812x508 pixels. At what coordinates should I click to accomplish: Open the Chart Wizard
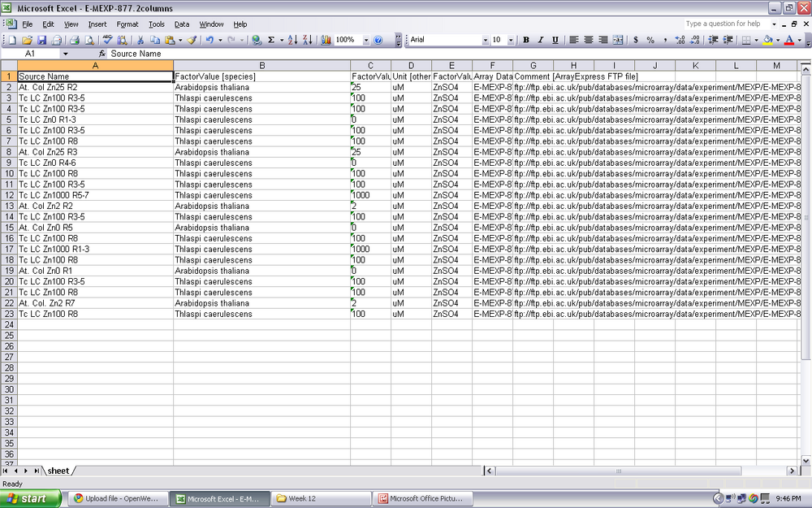tap(326, 40)
